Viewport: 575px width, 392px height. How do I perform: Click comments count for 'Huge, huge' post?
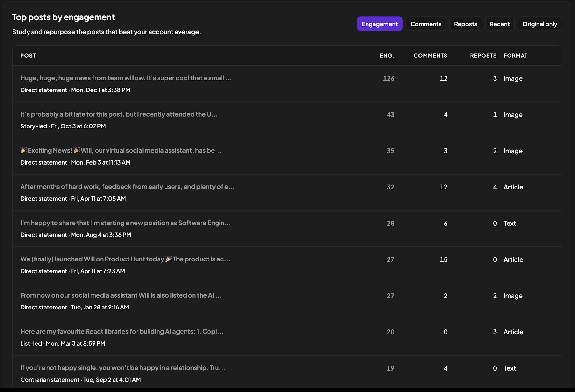click(x=444, y=78)
